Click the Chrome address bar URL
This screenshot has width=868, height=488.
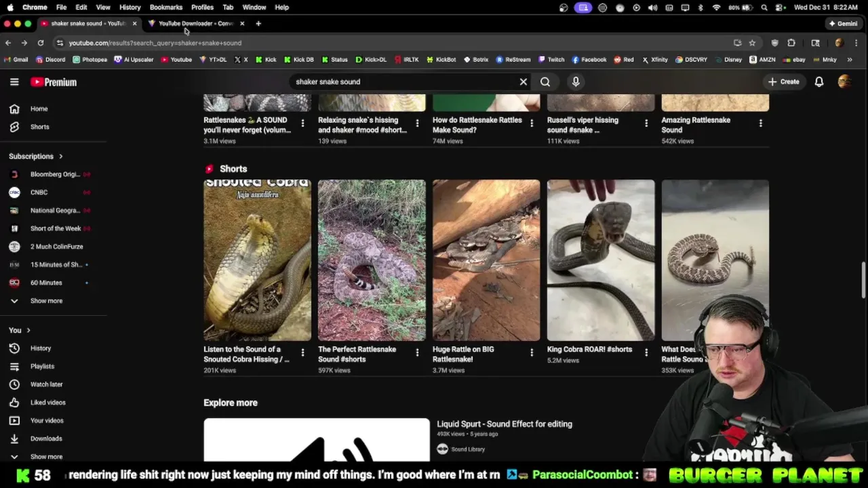(x=155, y=43)
